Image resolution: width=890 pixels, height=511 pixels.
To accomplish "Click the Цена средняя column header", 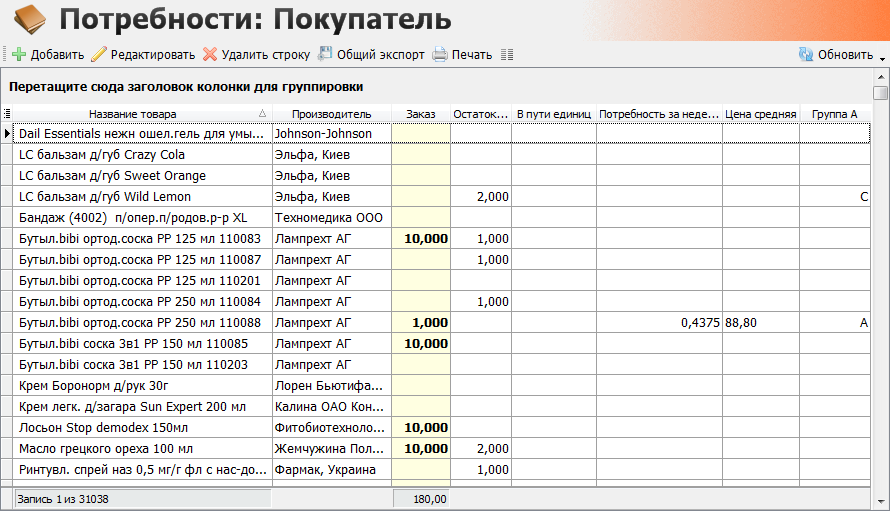I will [761, 114].
